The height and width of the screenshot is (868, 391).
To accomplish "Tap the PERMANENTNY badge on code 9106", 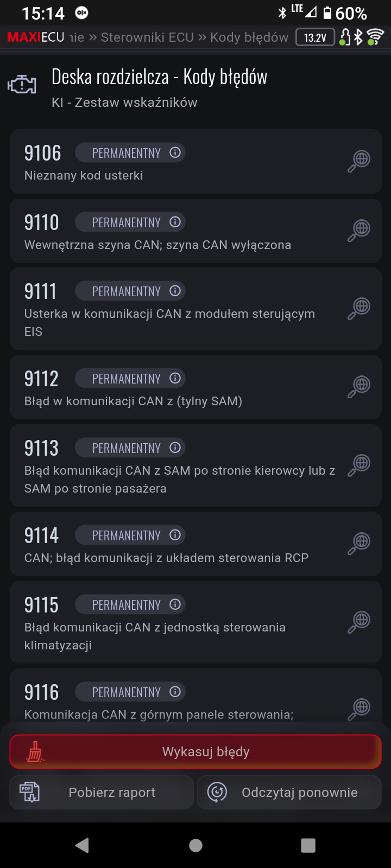I will click(127, 153).
